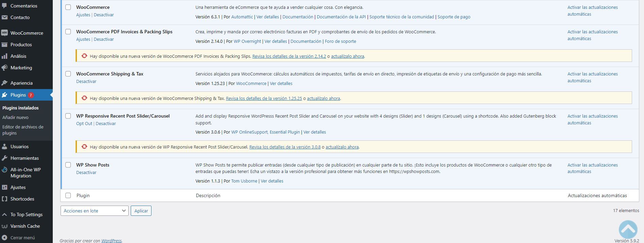Image resolution: width=644 pixels, height=243 pixels.
Task: Click the Marketing megaphone icon
Action: tap(4, 68)
